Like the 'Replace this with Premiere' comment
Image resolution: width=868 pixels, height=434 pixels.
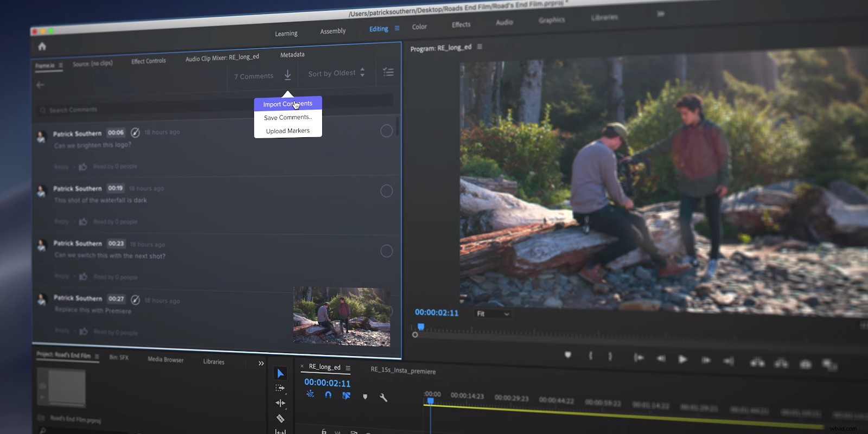[83, 331]
